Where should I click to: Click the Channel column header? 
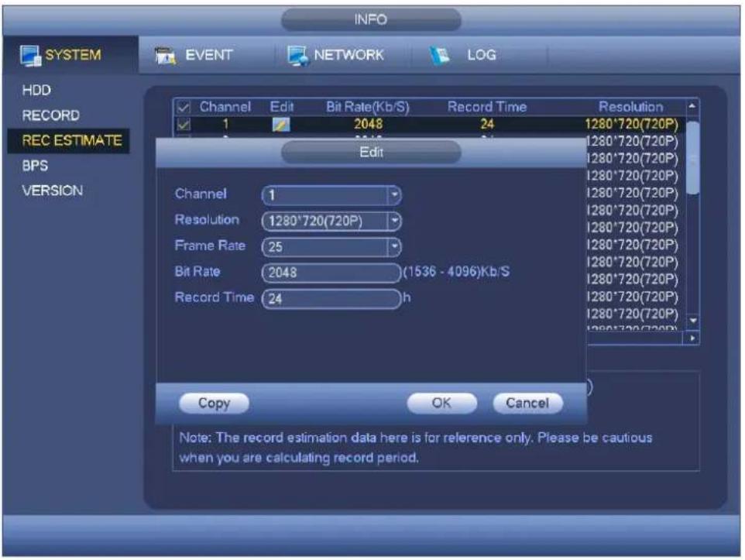coord(225,107)
